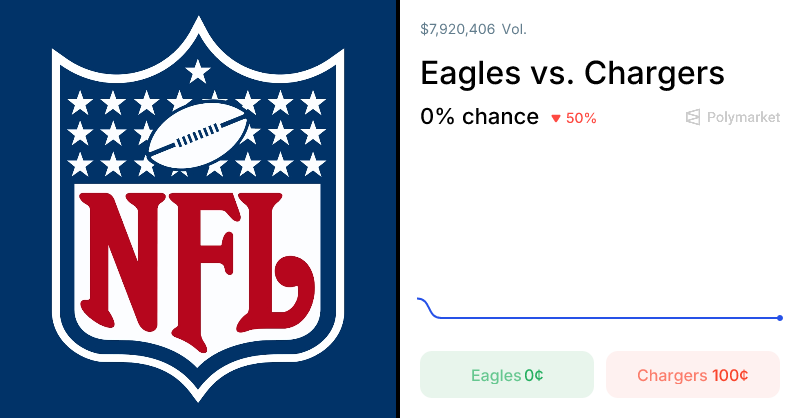
Task: Click the 0% chance readout
Action: click(479, 116)
